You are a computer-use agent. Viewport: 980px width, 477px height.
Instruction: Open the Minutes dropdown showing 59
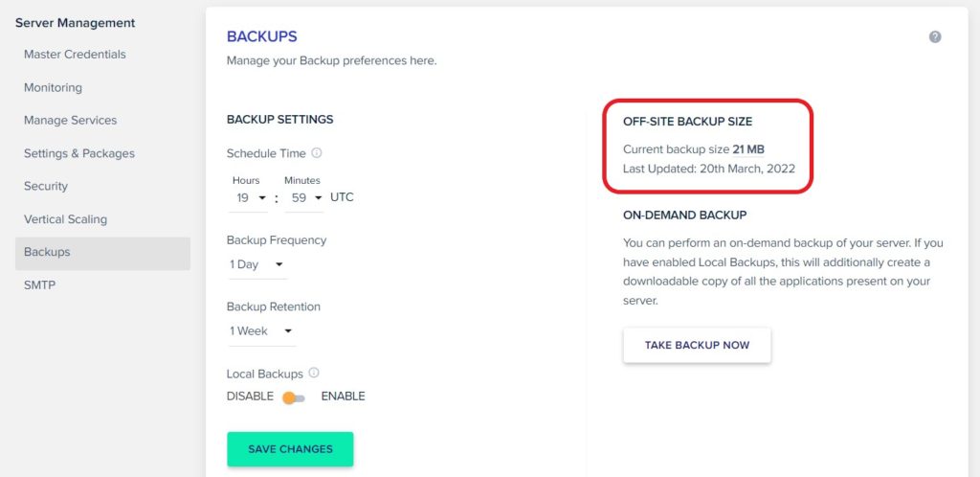(303, 198)
